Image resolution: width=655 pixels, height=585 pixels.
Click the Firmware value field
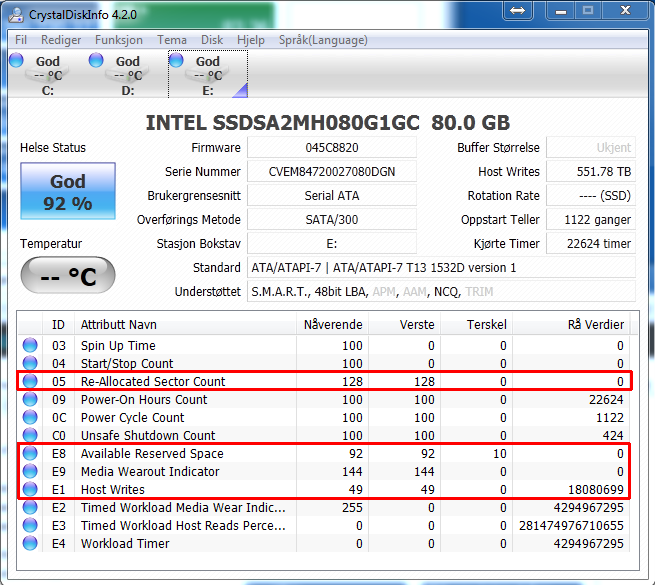[x=332, y=147]
